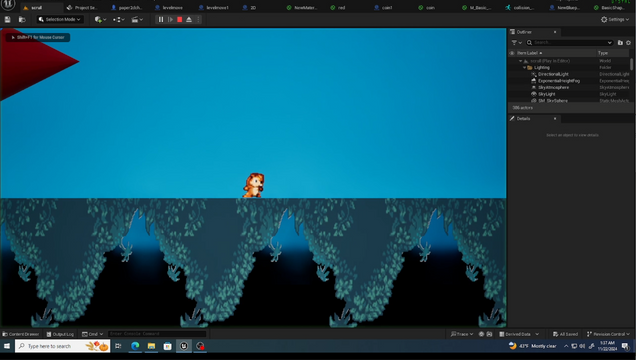Advance a single frame with the step button
This screenshot has width=636, height=360.
pyautogui.click(x=170, y=19)
